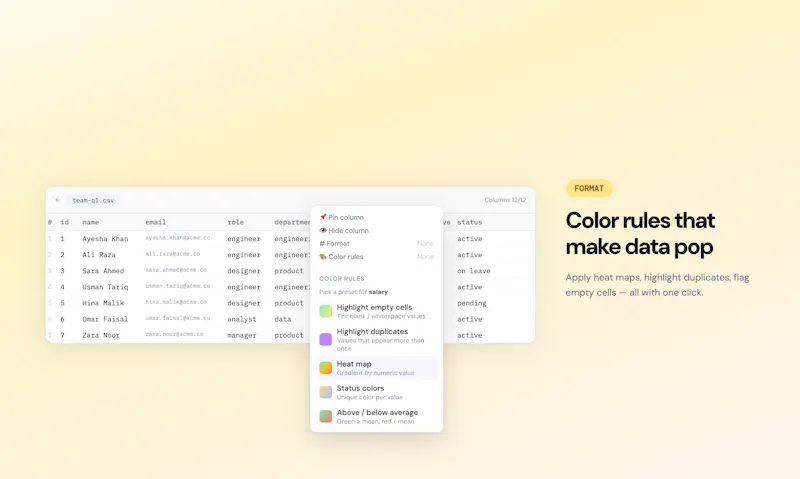Choose the Status colors preset
Screen dimensions: 800x479
377,392
